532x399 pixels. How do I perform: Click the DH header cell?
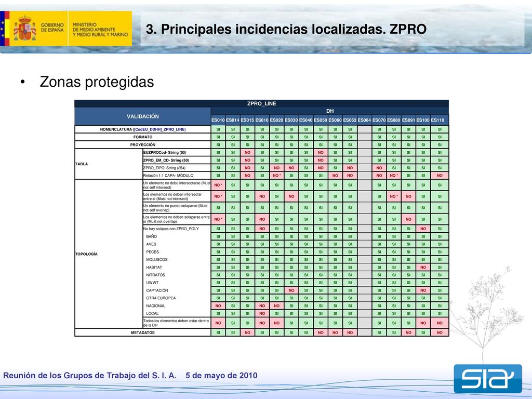pos(330,111)
